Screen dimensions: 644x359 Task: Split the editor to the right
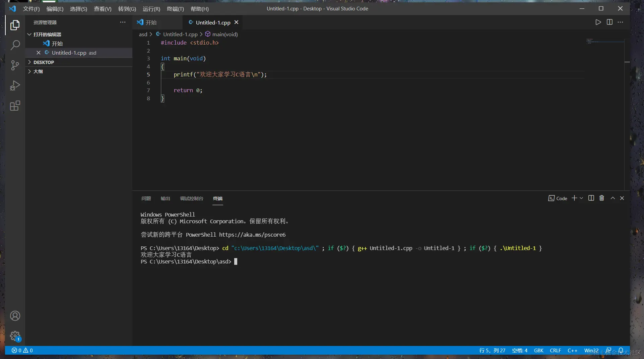(x=609, y=22)
